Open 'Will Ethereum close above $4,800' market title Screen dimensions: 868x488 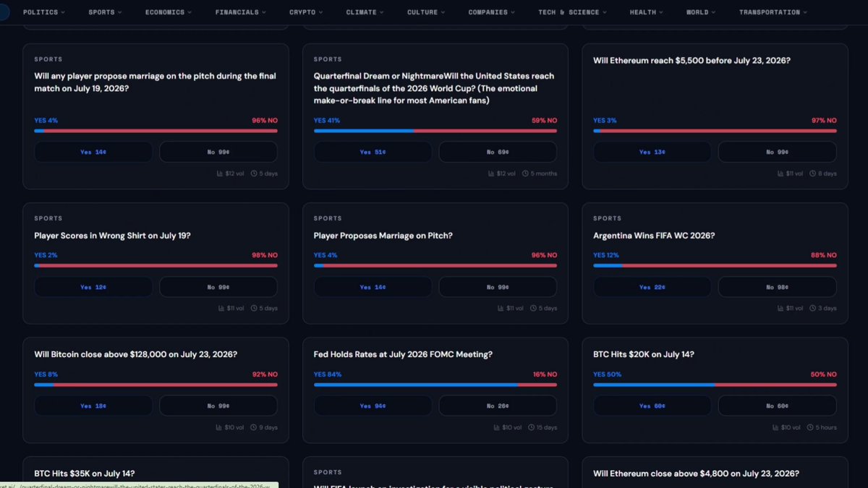tap(696, 474)
